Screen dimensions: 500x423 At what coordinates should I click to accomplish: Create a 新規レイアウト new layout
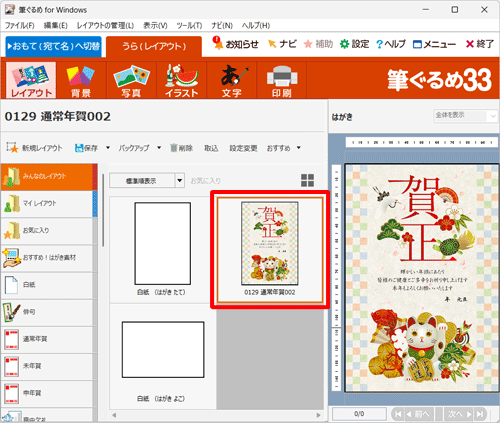(x=34, y=148)
